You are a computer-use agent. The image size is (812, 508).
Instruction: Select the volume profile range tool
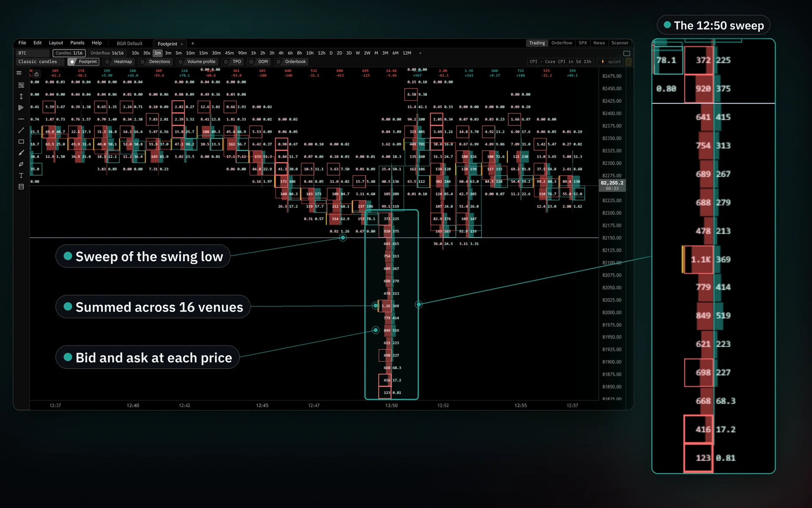click(21, 108)
